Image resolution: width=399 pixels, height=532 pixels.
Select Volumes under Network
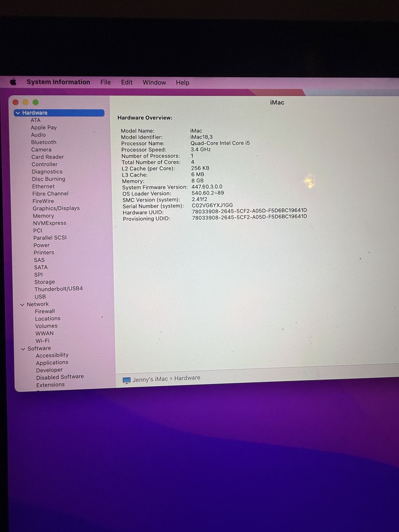tap(47, 326)
